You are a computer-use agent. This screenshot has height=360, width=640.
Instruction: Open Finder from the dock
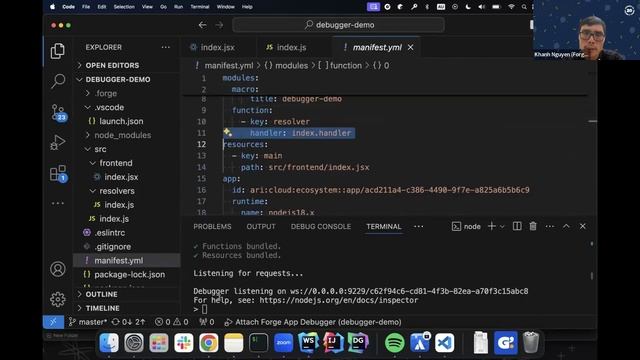pyautogui.click(x=109, y=342)
